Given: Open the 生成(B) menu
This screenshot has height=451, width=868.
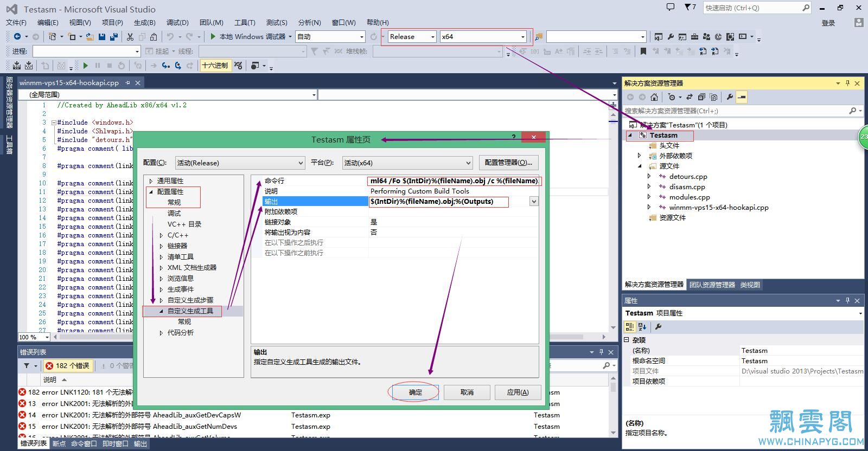Looking at the screenshot, I should pyautogui.click(x=145, y=22).
